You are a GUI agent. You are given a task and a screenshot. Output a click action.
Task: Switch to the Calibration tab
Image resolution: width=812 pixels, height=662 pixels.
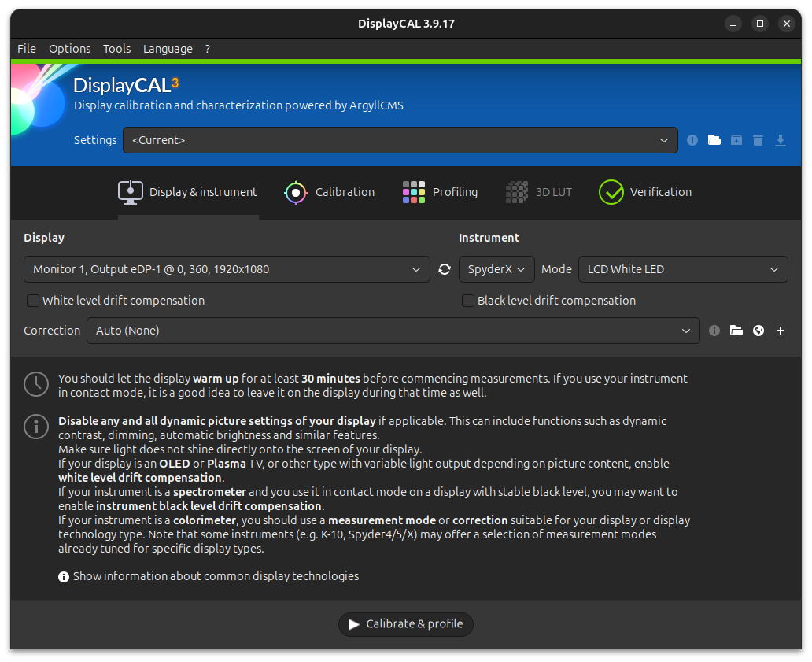(330, 192)
